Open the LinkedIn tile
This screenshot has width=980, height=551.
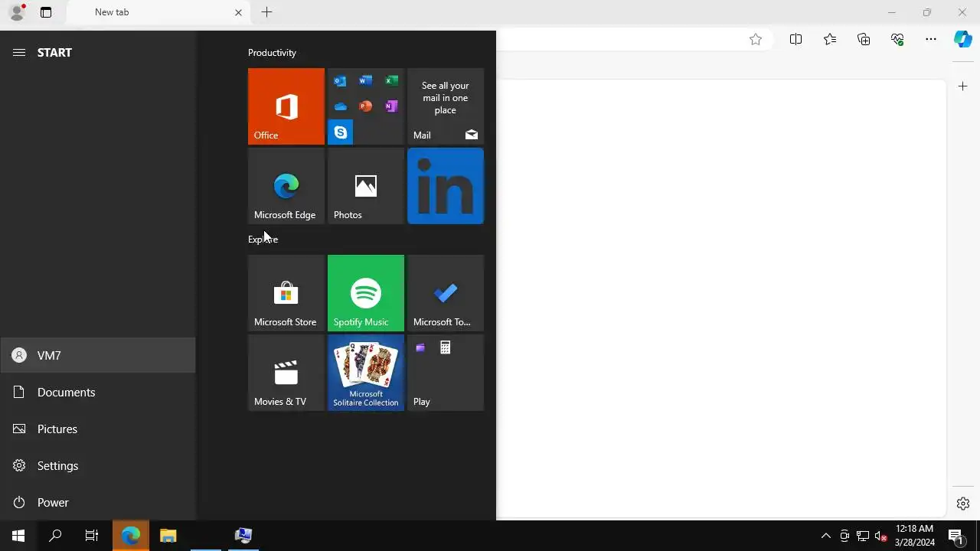point(446,186)
